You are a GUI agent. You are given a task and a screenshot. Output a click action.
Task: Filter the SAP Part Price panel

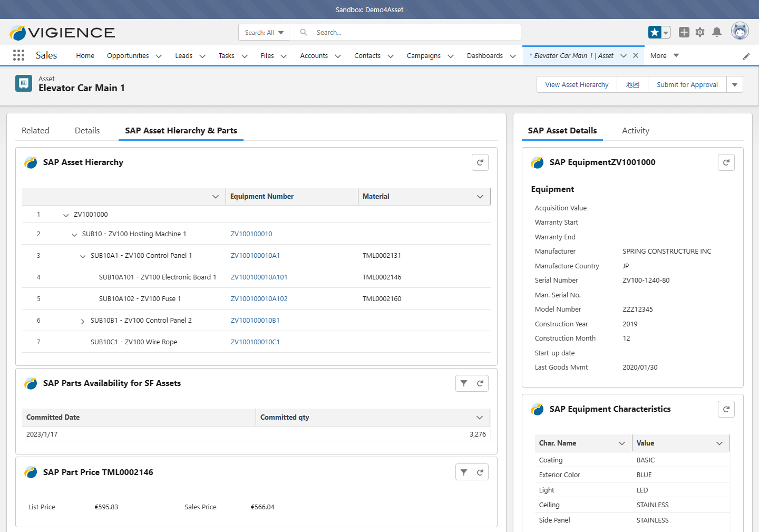coord(464,472)
